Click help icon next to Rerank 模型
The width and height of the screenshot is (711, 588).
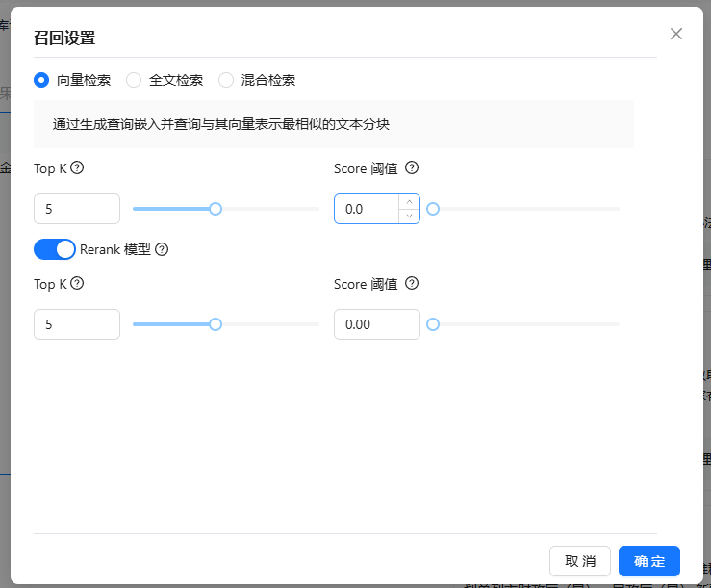click(x=162, y=249)
